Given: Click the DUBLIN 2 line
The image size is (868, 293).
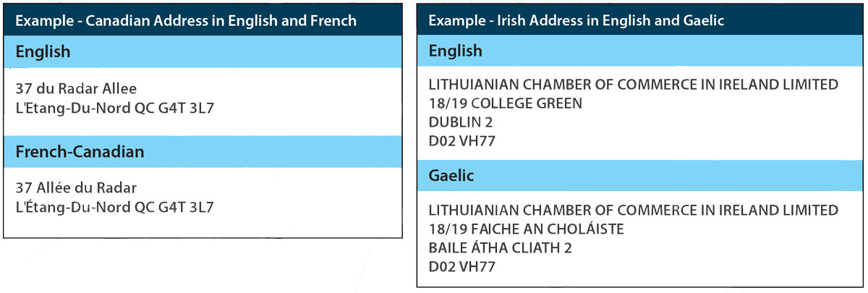Looking at the screenshot, I should click(x=461, y=122).
